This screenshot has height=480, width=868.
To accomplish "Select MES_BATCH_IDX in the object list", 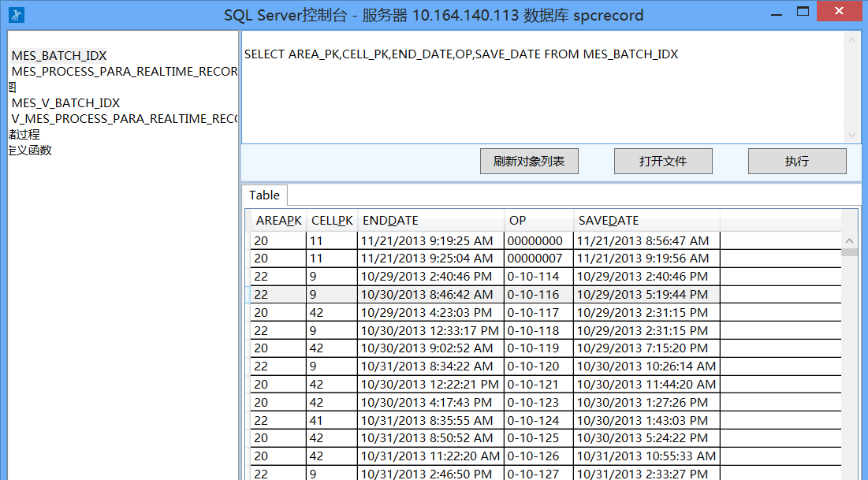I will (59, 55).
